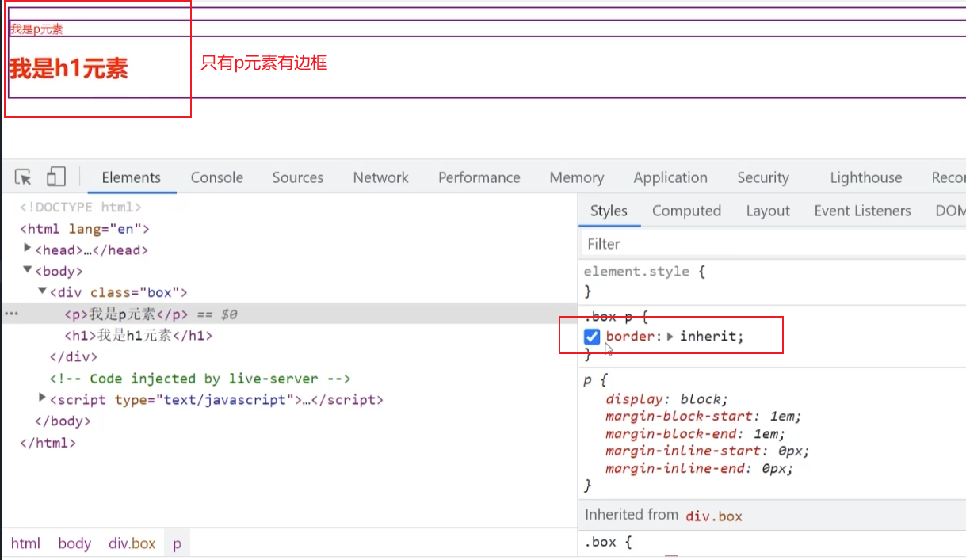The height and width of the screenshot is (560, 966).
Task: Click the Code injected by live-server comment
Action: (x=200, y=379)
